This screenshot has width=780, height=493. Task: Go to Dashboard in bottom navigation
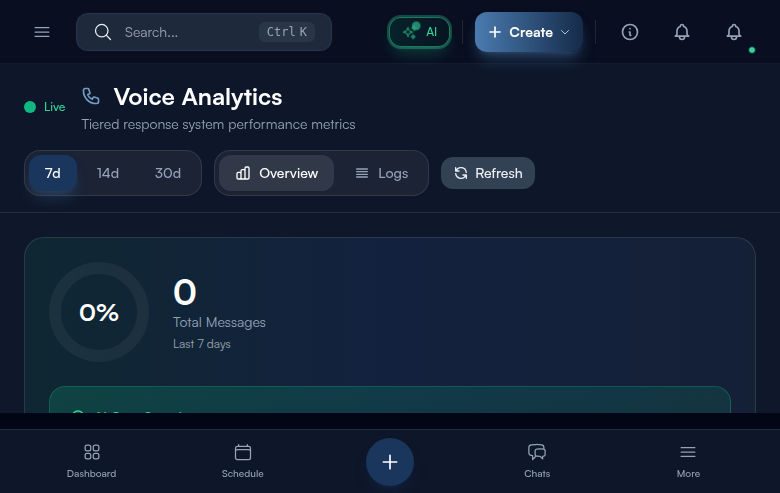coord(92,461)
